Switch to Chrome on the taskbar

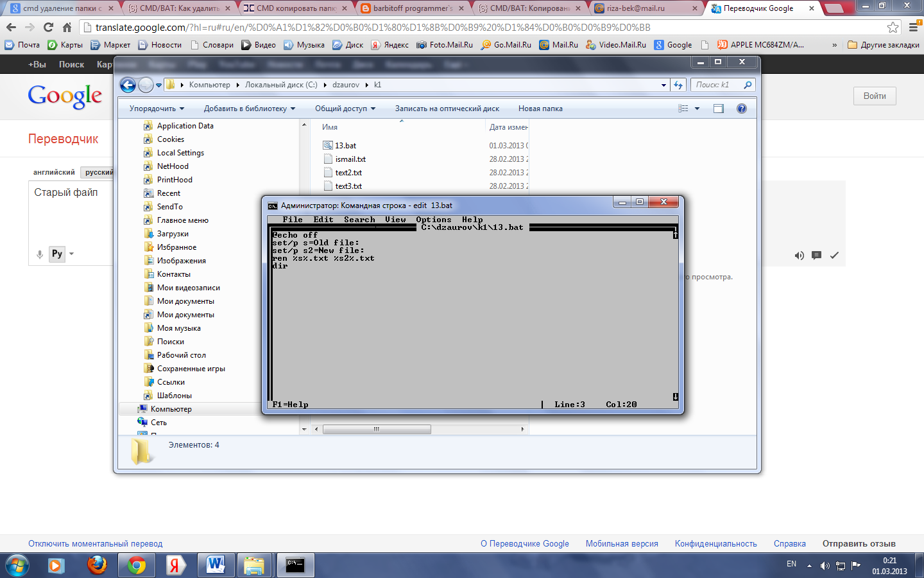136,565
